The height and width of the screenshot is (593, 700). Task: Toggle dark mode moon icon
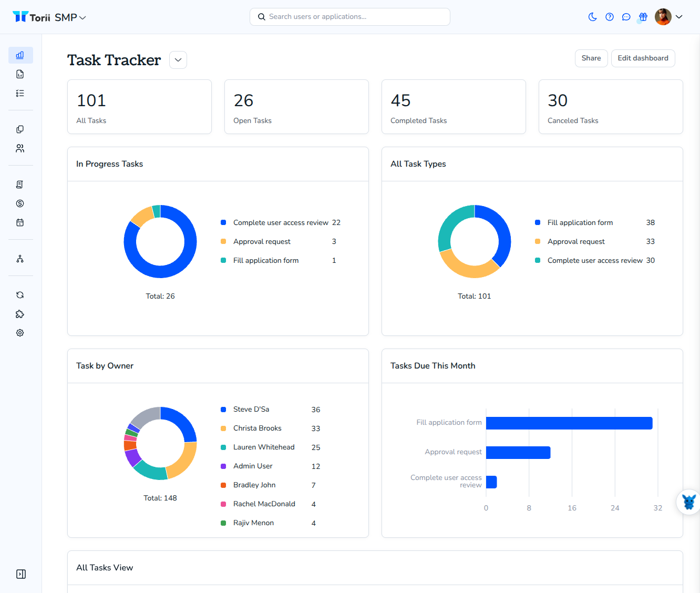click(x=592, y=17)
